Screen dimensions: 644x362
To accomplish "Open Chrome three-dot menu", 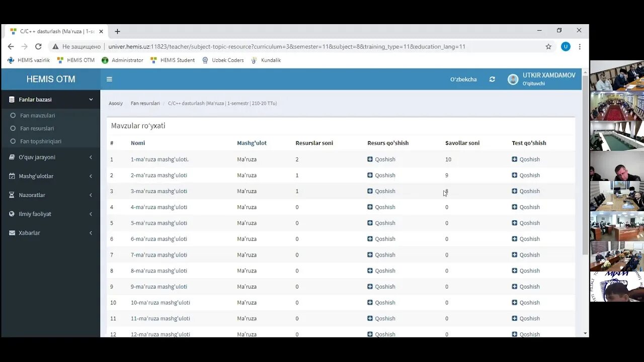I will click(580, 46).
